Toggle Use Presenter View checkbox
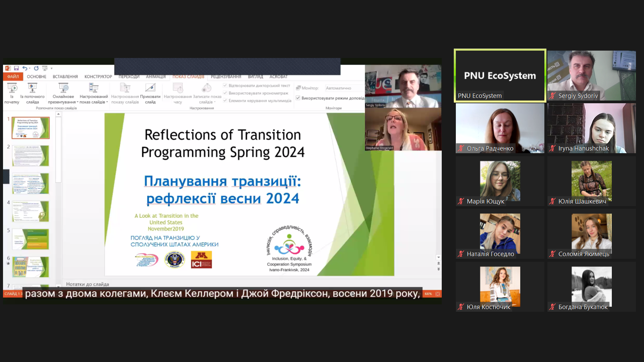The image size is (644, 362). tap(298, 98)
